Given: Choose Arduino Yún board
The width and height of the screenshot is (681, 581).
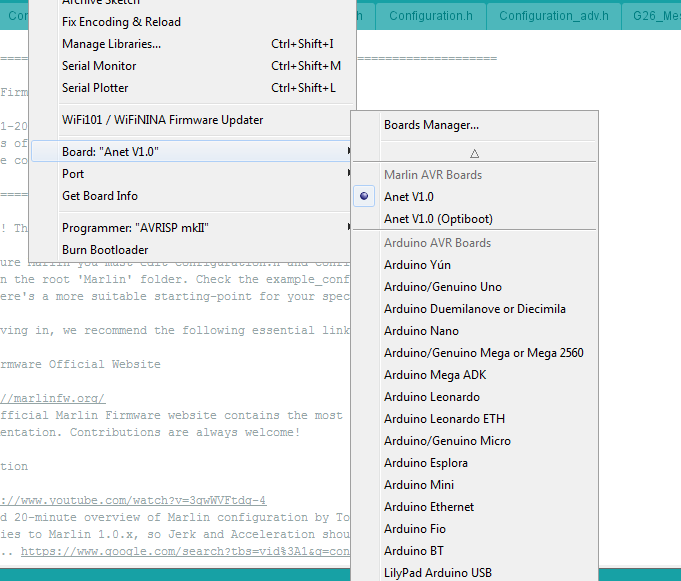Looking at the screenshot, I should [474, 265].
